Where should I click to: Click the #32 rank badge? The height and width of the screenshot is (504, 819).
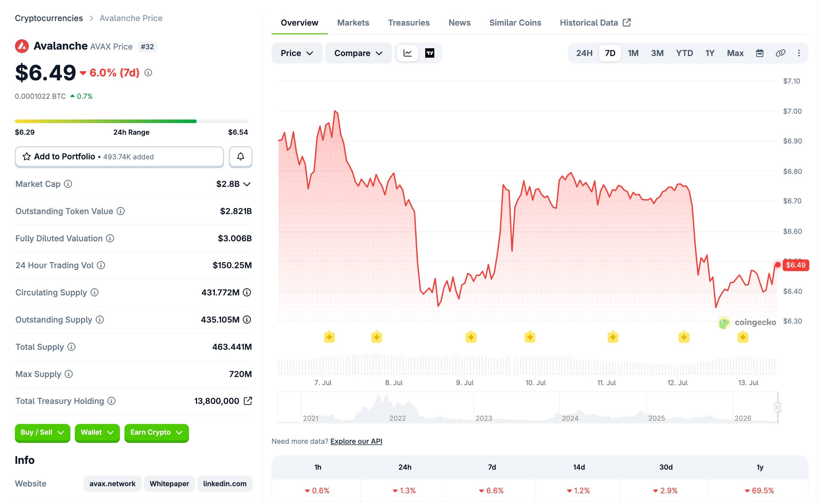[147, 47]
